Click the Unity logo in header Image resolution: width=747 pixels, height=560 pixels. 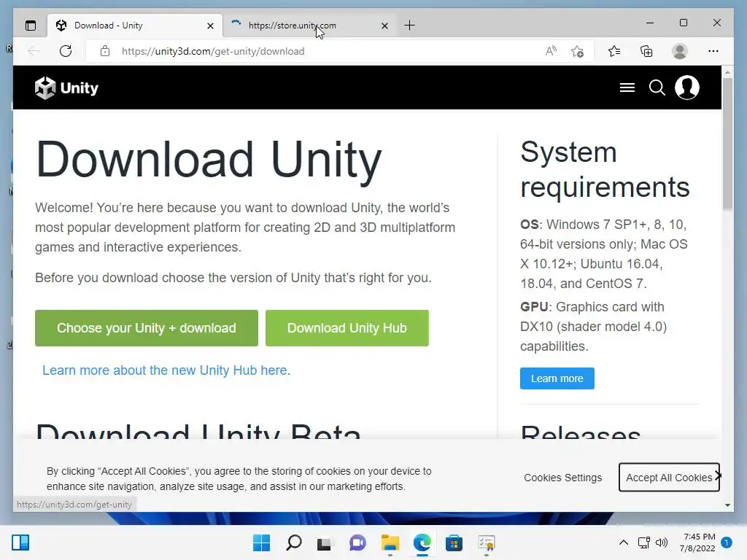(66, 87)
